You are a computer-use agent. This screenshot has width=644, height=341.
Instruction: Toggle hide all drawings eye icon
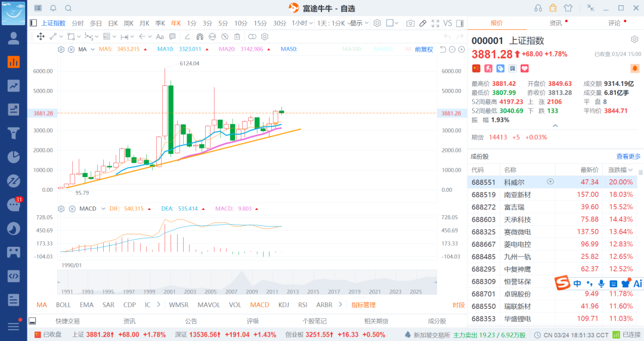(225, 36)
